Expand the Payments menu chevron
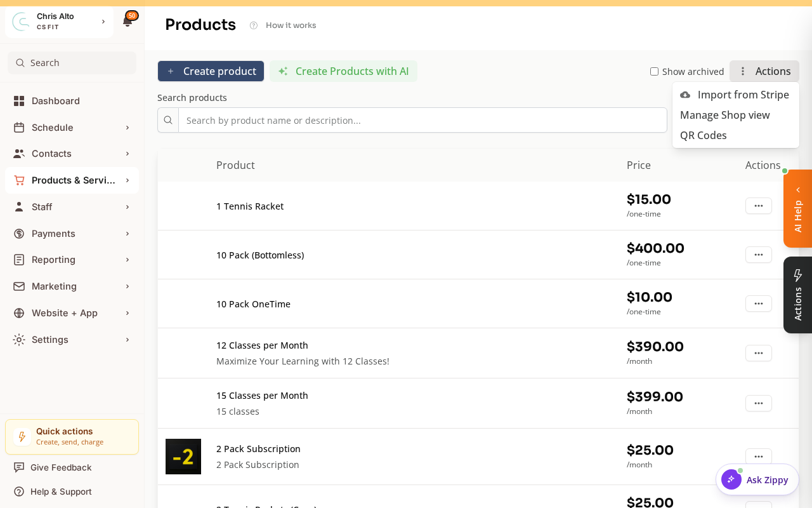812x508 pixels. click(128, 234)
